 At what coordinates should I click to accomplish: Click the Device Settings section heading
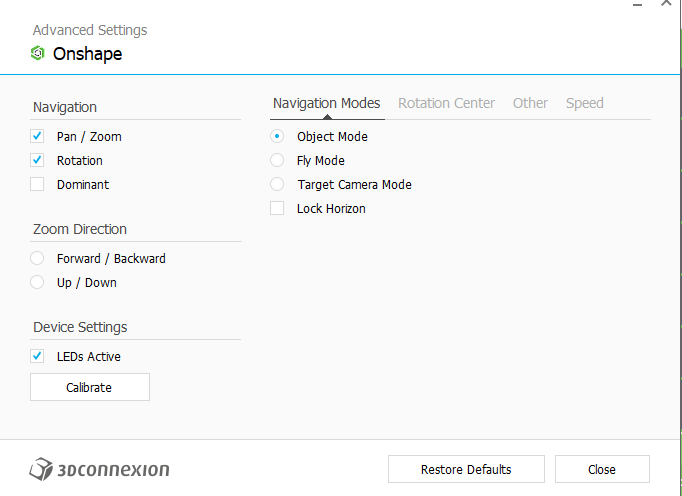coord(80,327)
